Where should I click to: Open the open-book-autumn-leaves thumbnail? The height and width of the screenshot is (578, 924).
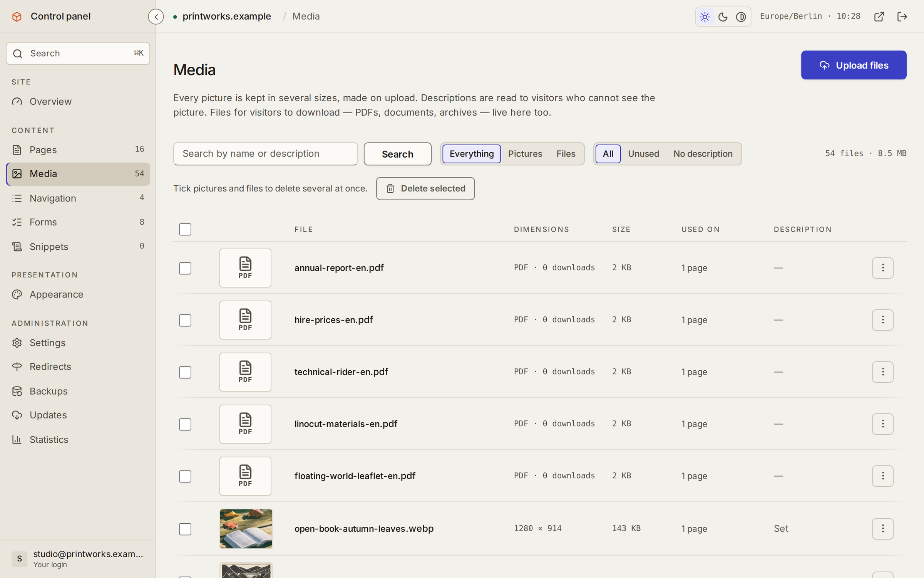pos(246,529)
